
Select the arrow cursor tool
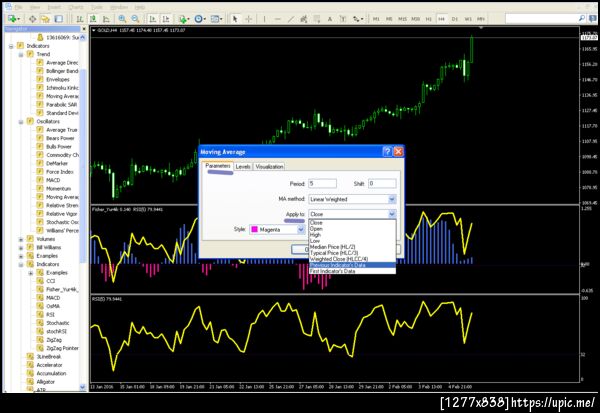pos(235,19)
